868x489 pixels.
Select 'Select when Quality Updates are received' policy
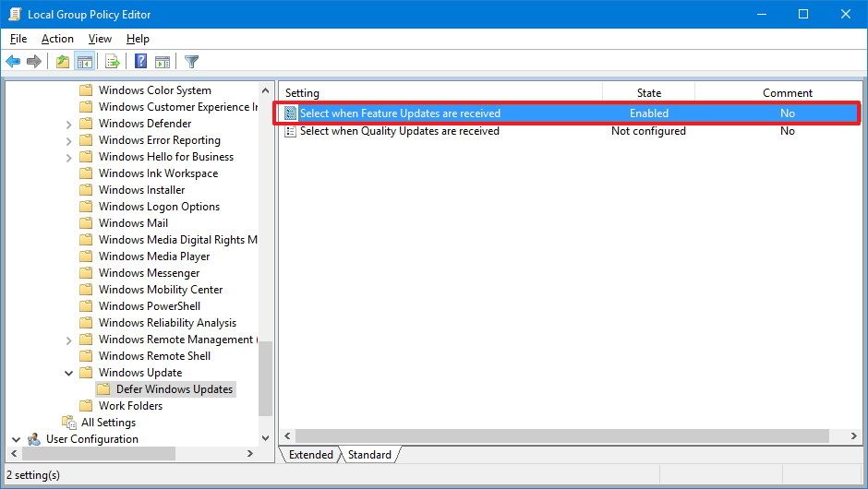coord(399,131)
